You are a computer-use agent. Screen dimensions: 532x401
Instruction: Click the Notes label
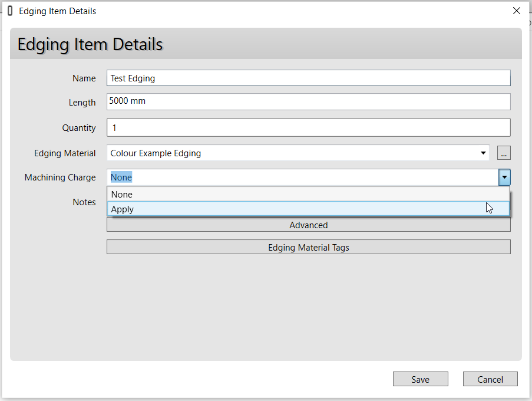coord(84,202)
